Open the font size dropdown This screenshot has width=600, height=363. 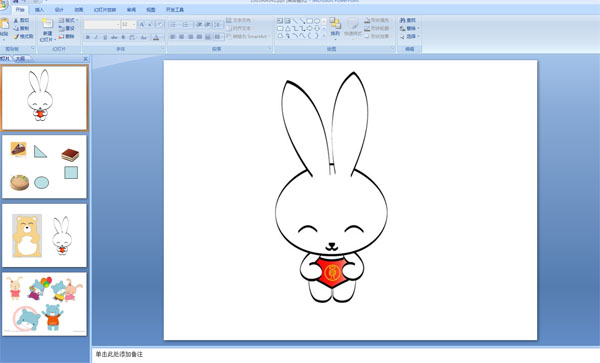pos(134,24)
